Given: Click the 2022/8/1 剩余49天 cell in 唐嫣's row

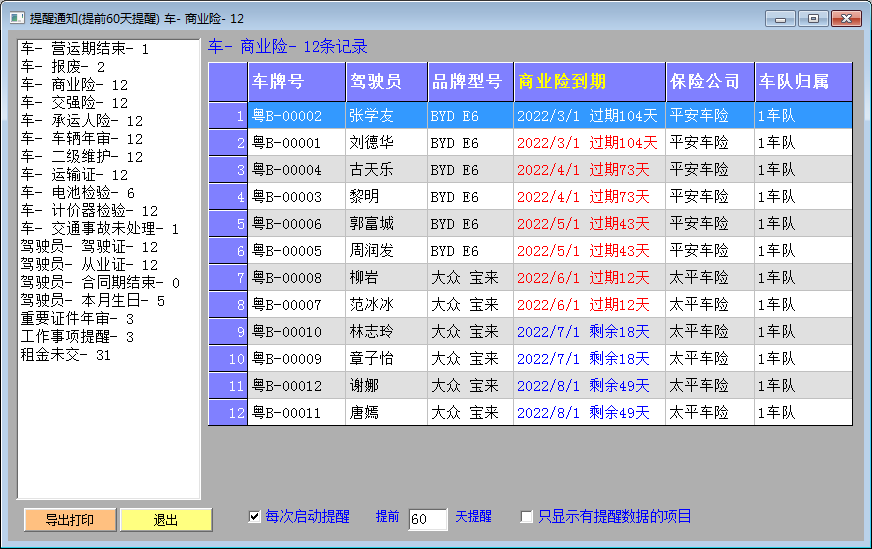Looking at the screenshot, I should (x=589, y=413).
